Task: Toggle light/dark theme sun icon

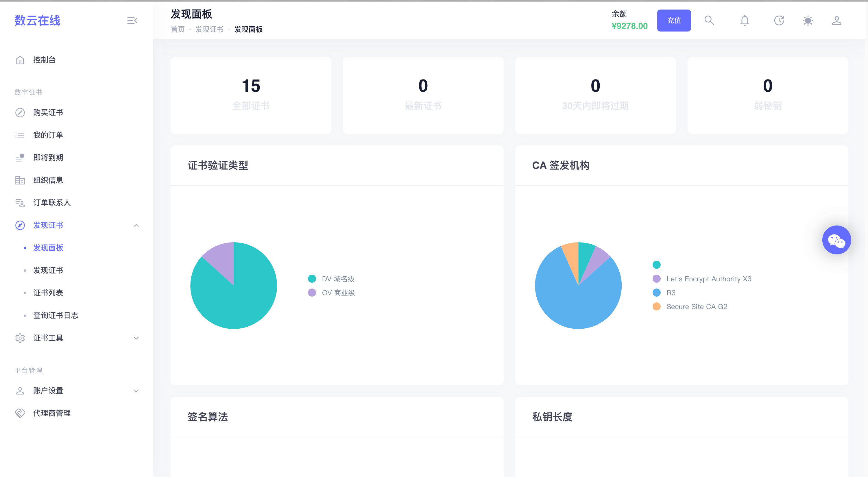Action: (x=808, y=21)
